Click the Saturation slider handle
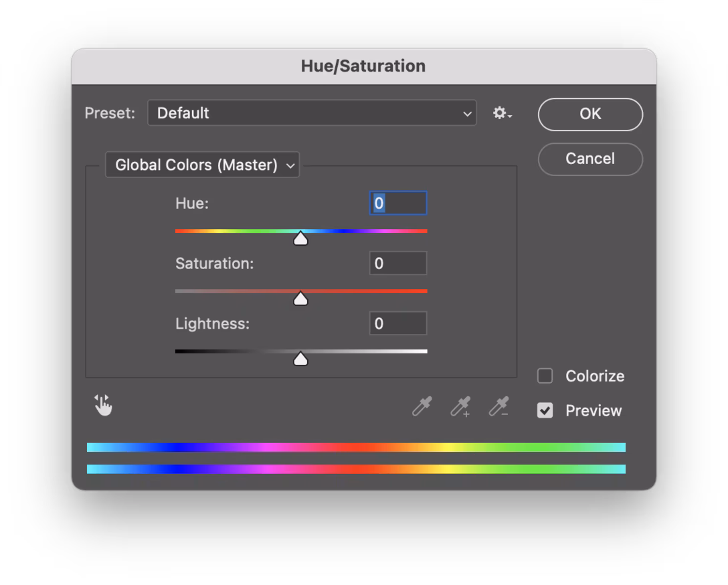 (x=300, y=299)
